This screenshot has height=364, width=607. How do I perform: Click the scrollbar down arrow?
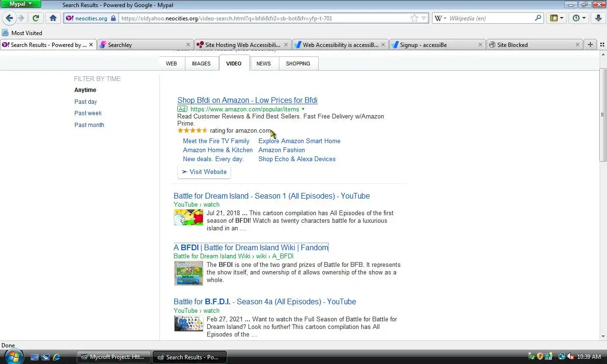(603, 337)
